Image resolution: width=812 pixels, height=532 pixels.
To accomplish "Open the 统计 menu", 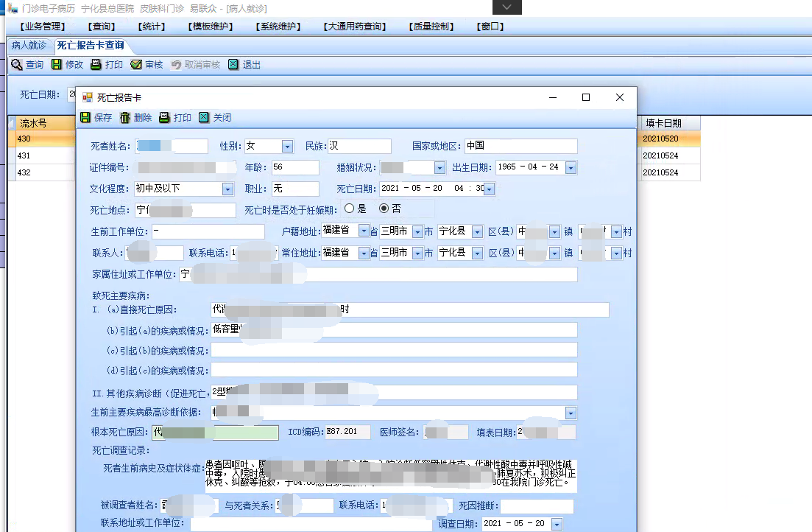I will pyautogui.click(x=151, y=27).
